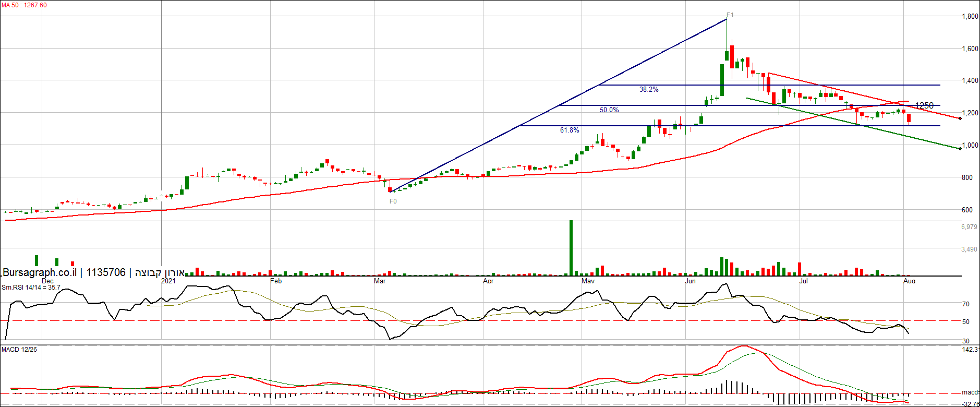The image size is (980, 407).
Task: Click the RSI 70 level label
Action: point(966,304)
